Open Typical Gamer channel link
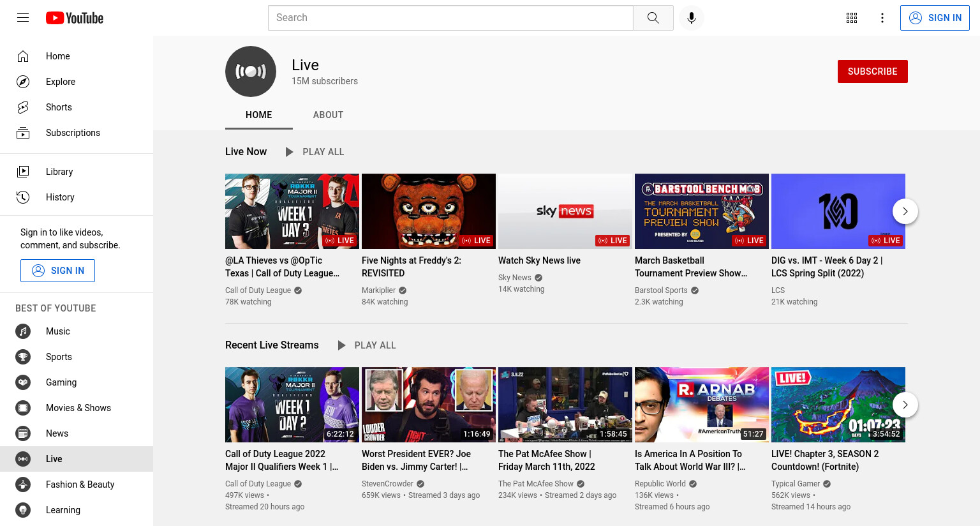The height and width of the screenshot is (526, 980). [795, 484]
